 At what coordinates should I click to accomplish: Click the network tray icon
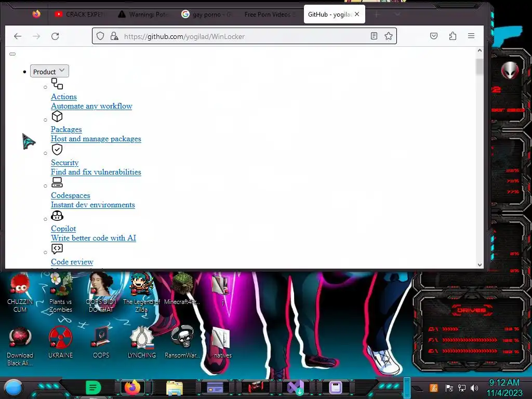click(x=462, y=388)
